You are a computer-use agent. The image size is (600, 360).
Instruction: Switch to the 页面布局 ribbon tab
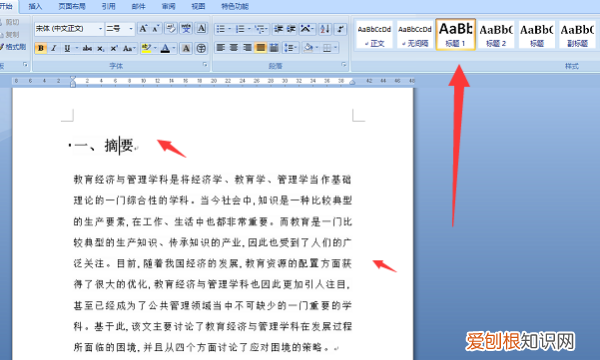click(x=72, y=6)
